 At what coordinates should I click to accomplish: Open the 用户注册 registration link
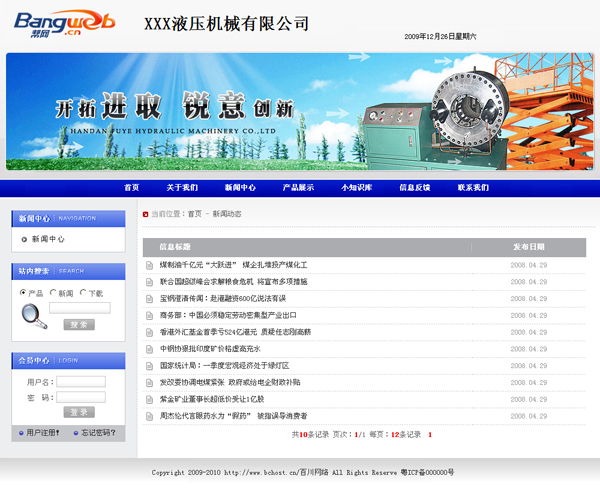43,433
